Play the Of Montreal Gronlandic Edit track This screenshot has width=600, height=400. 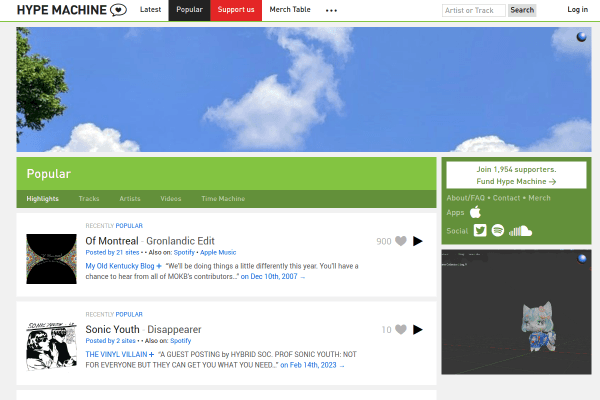click(x=417, y=241)
